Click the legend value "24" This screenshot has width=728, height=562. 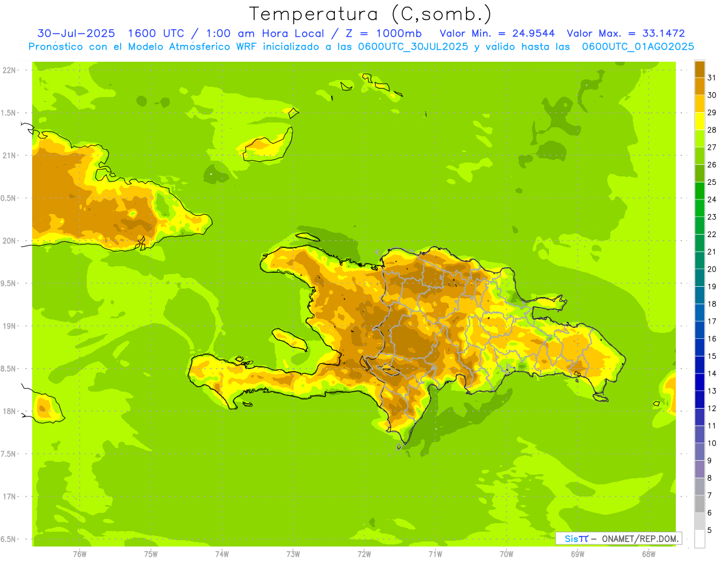click(x=712, y=199)
